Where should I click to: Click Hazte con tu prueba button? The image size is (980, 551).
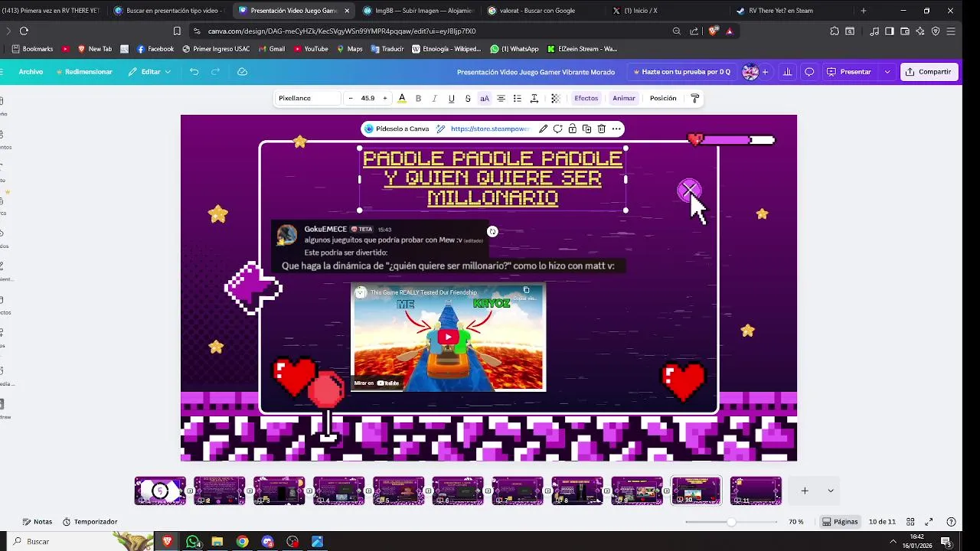click(681, 71)
